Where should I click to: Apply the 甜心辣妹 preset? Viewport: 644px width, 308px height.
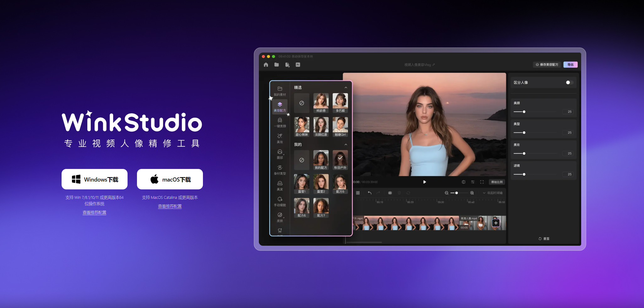pos(302,127)
